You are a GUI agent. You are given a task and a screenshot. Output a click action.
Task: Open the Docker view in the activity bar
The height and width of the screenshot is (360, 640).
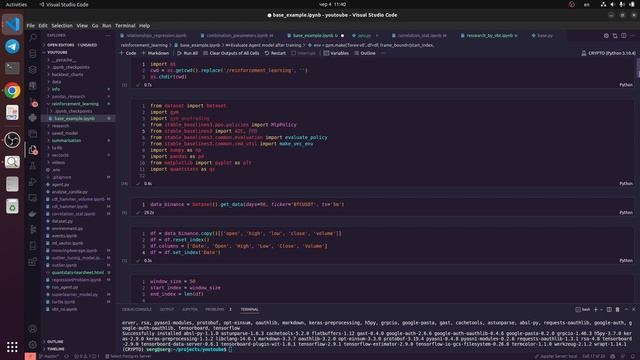(x=33, y=213)
